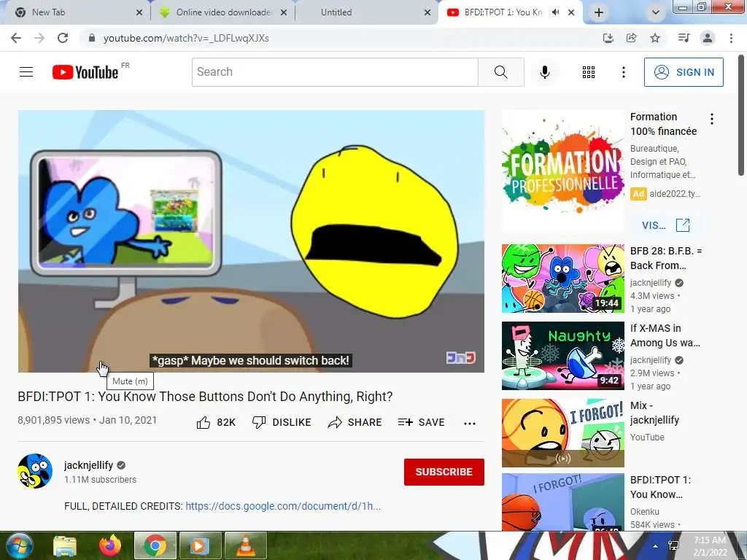This screenshot has width=747, height=560.
Task: Show hidden system tray icons arrow
Action: coord(656,546)
